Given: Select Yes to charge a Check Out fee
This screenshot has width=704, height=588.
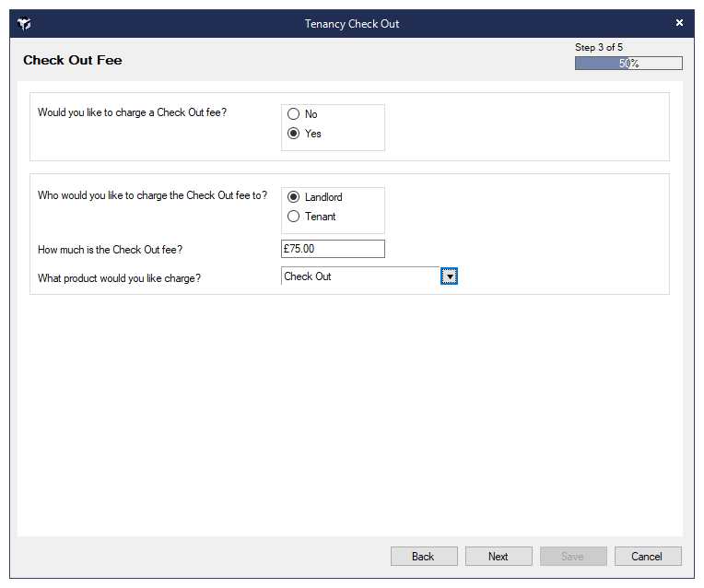Looking at the screenshot, I should click(294, 134).
